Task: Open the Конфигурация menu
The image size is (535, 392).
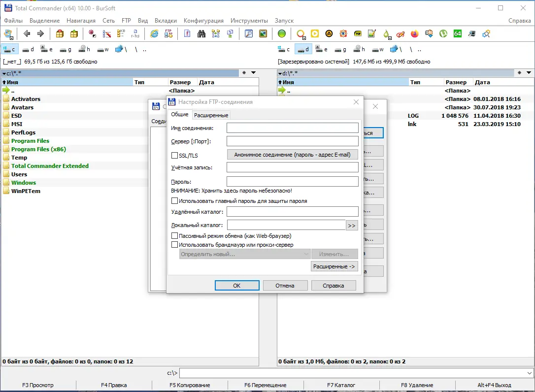Action: (203, 21)
